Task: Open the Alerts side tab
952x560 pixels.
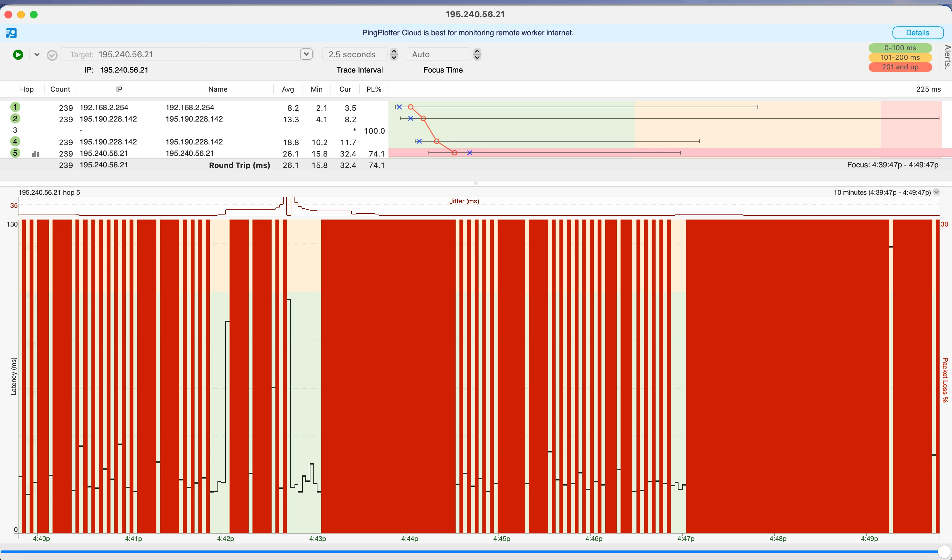Action: (947, 57)
